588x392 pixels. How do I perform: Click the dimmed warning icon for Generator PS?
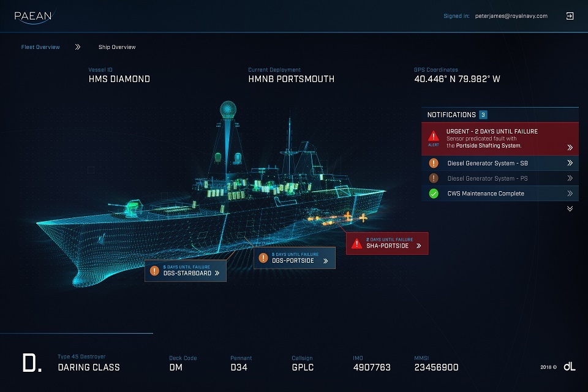click(434, 178)
